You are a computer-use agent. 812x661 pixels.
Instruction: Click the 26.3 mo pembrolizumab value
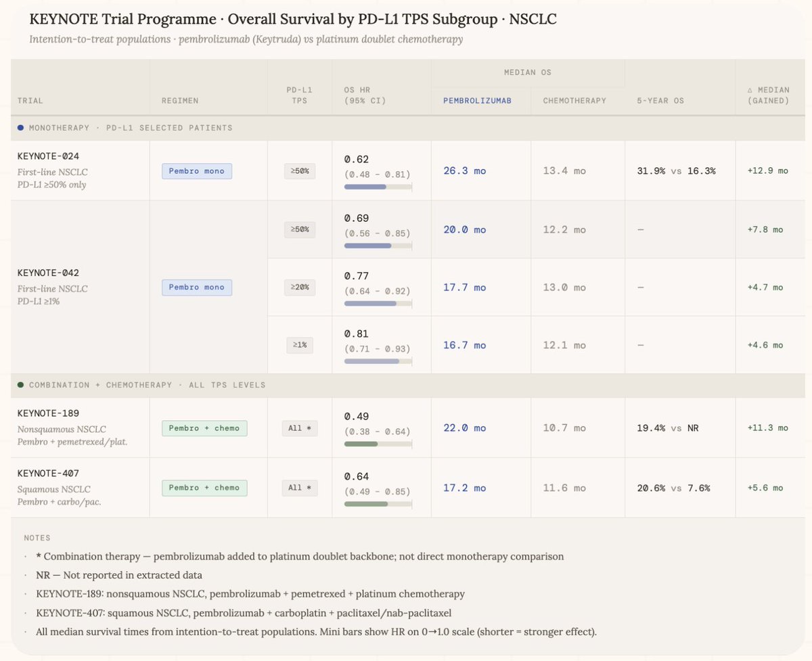tap(464, 171)
